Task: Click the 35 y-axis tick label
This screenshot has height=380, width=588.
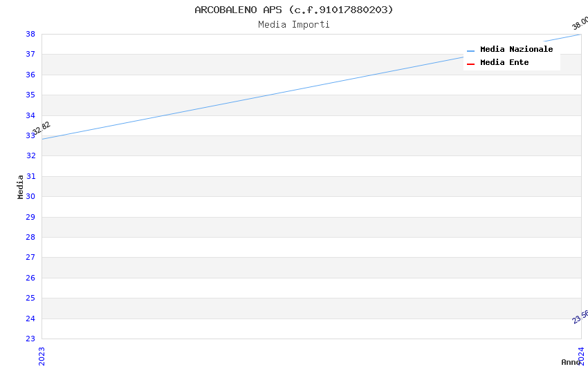Action: pos(30,95)
